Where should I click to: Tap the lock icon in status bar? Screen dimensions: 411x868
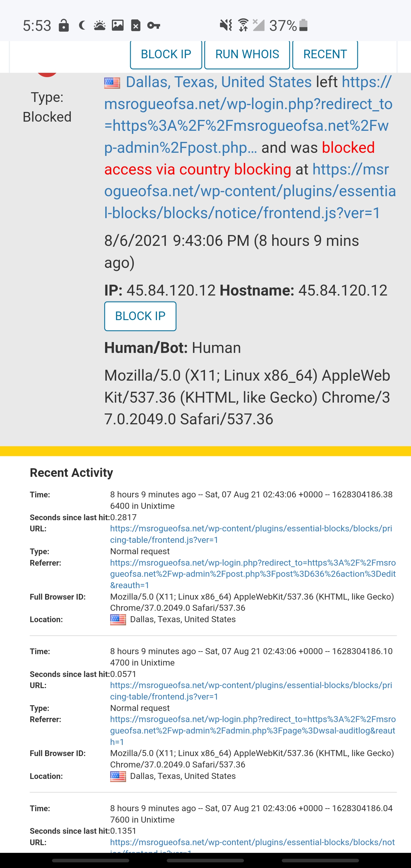[64, 25]
